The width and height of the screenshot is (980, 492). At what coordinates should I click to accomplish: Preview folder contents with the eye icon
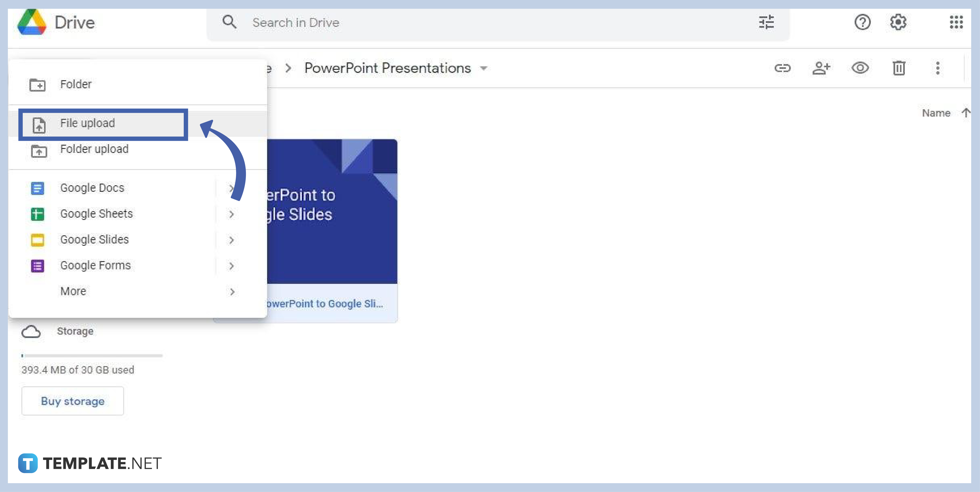click(x=860, y=68)
